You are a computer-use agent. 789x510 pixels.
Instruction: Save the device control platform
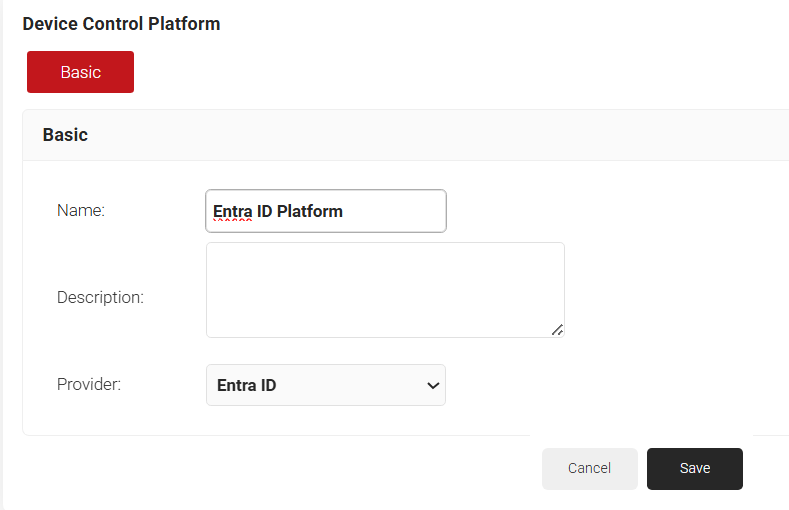694,468
